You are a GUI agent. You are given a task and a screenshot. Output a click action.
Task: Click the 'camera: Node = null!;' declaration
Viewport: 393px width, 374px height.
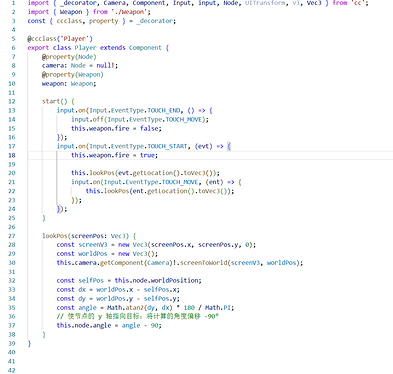[x=80, y=65]
